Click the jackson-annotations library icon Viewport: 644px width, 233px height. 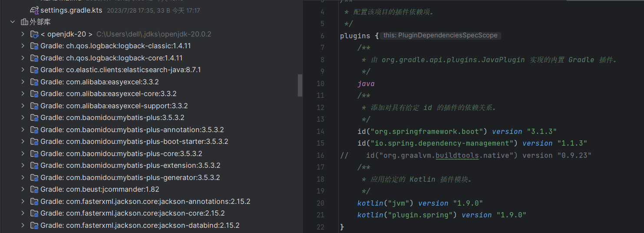(x=34, y=201)
